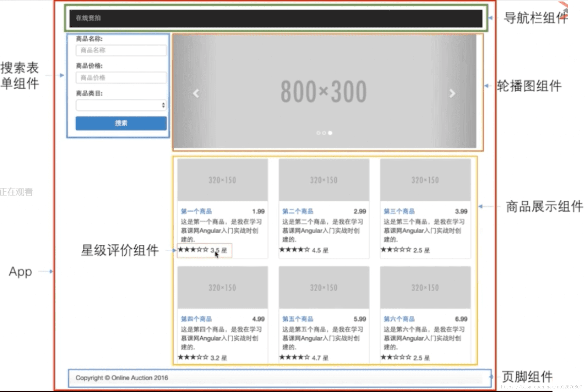The height and width of the screenshot is (392, 585).
Task: Focus the 商品名称 input field
Action: tap(121, 50)
